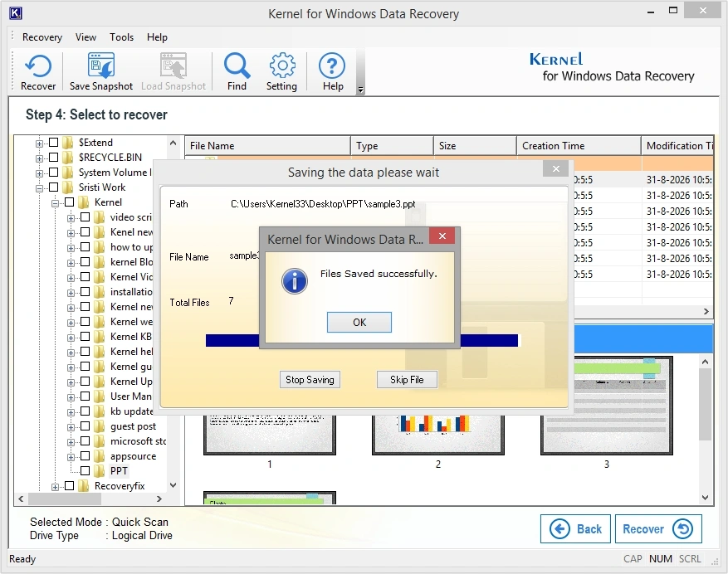Click the bottom Recover button
This screenshot has height=574, width=728.
658,528
